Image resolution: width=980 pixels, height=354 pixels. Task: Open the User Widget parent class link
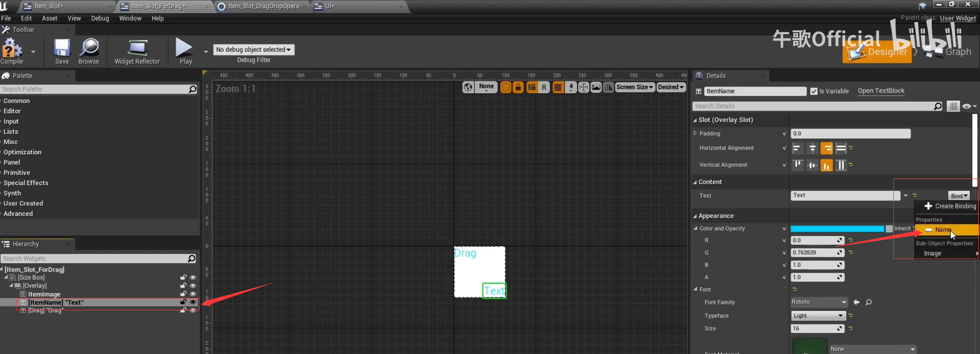[957, 18]
